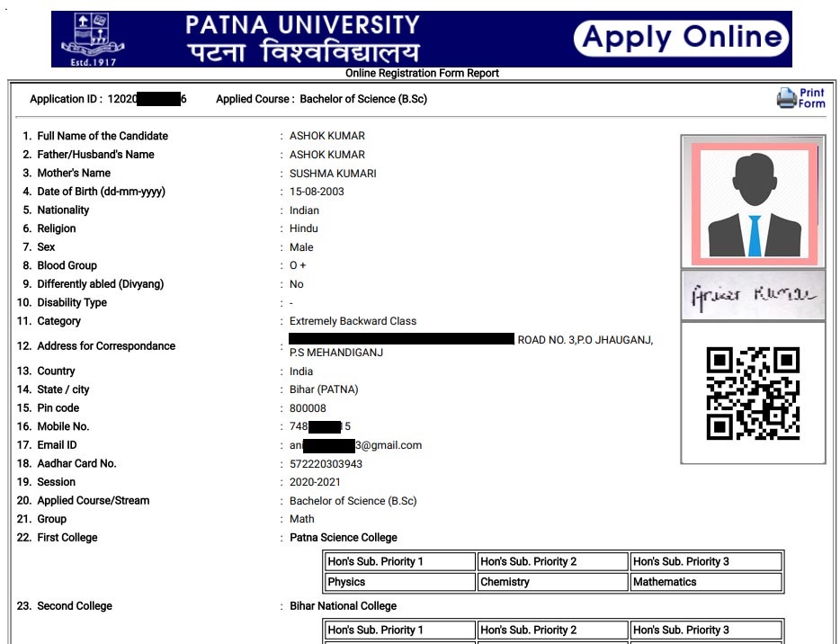Click the Print Form link text
The height and width of the screenshot is (644, 840).
pos(811,98)
